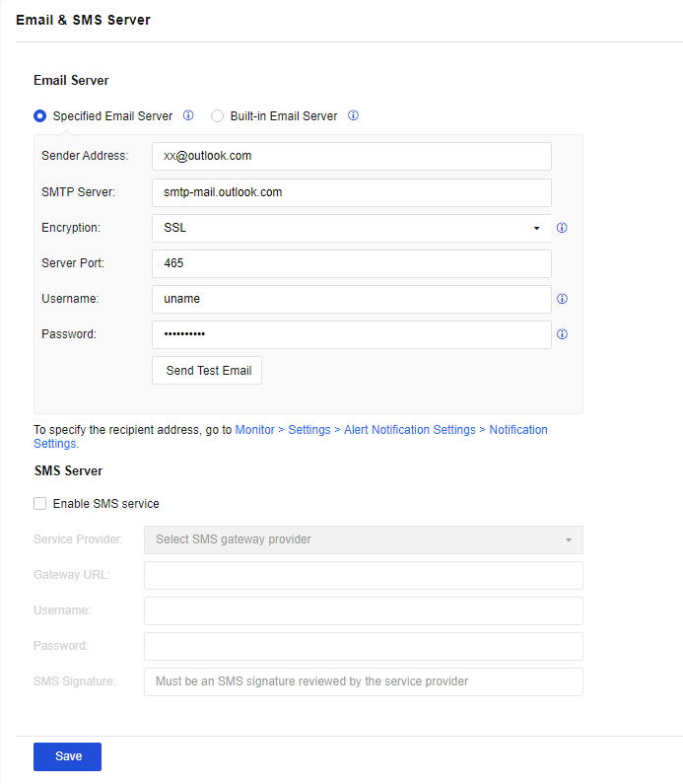The height and width of the screenshot is (784, 683).
Task: Select Specified Email Server radio button
Action: [x=40, y=115]
